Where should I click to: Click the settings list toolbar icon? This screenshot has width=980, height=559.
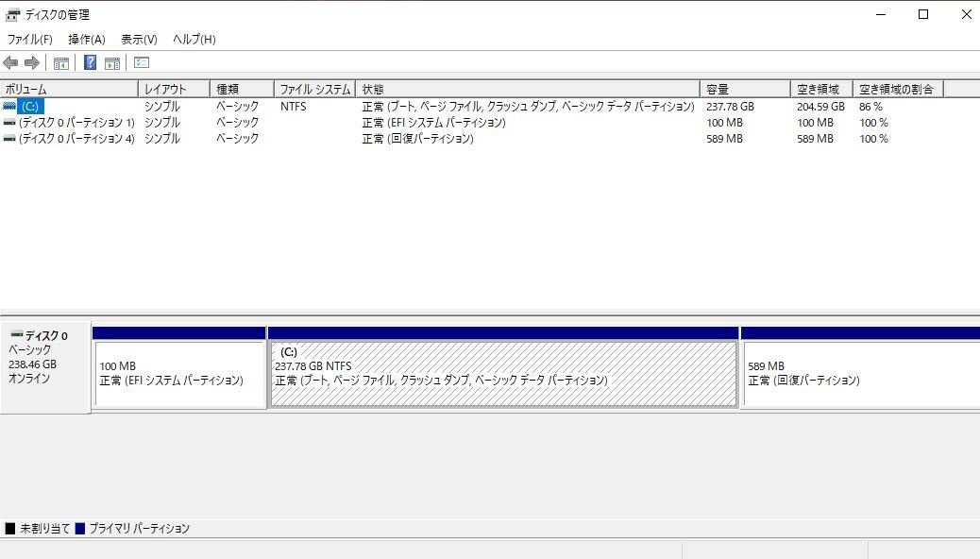(x=142, y=62)
